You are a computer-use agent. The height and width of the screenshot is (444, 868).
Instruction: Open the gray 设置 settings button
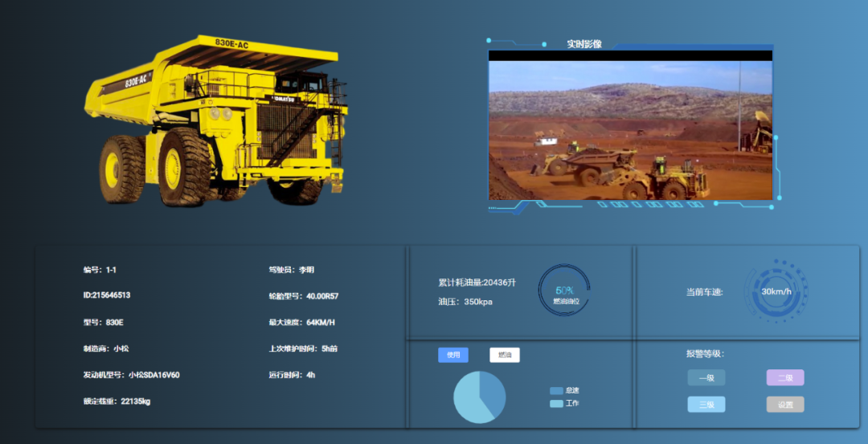pos(784,405)
